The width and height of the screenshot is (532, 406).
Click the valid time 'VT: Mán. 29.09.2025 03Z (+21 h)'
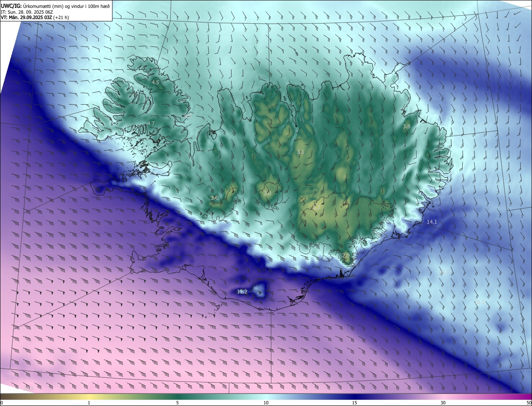(x=35, y=18)
